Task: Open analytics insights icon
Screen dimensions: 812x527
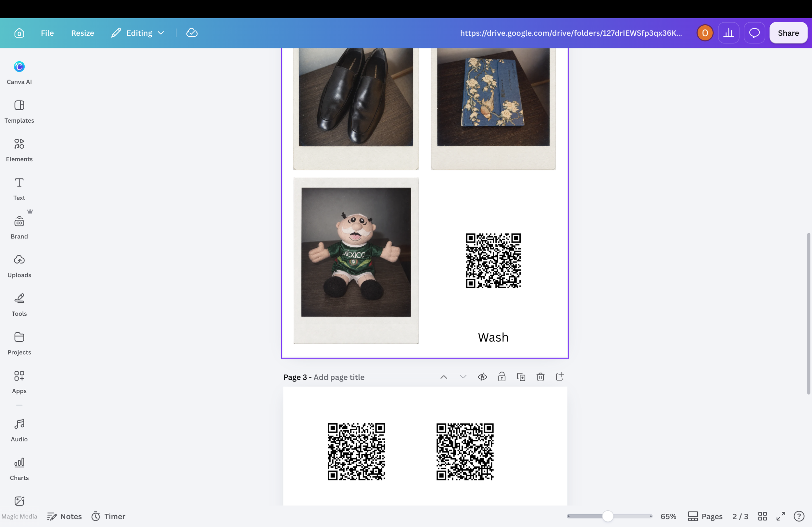Action: pyautogui.click(x=729, y=33)
